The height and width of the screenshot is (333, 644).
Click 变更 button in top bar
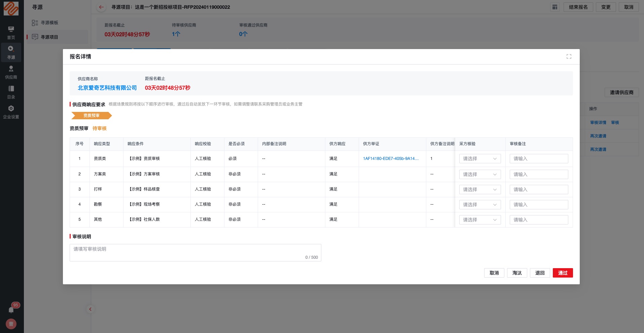(x=606, y=7)
